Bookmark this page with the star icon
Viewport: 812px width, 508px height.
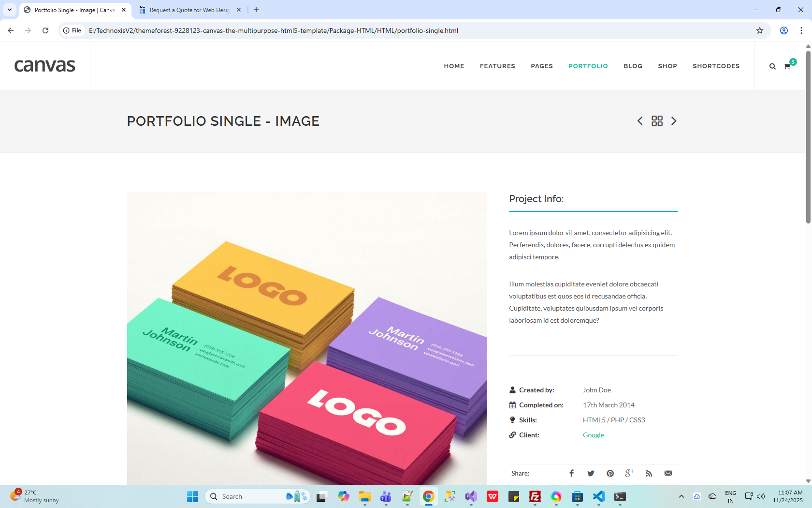click(x=760, y=30)
